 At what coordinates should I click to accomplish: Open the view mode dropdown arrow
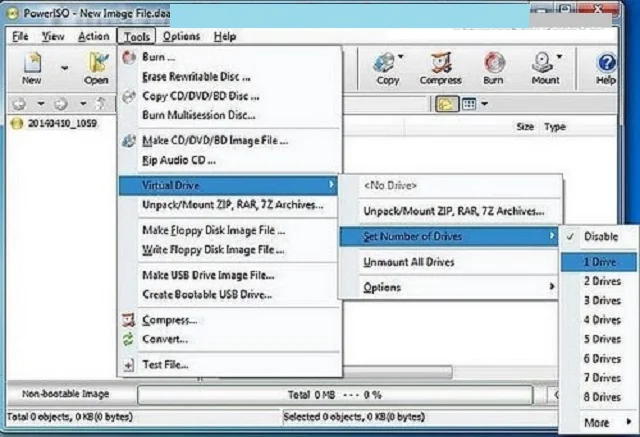tap(484, 104)
